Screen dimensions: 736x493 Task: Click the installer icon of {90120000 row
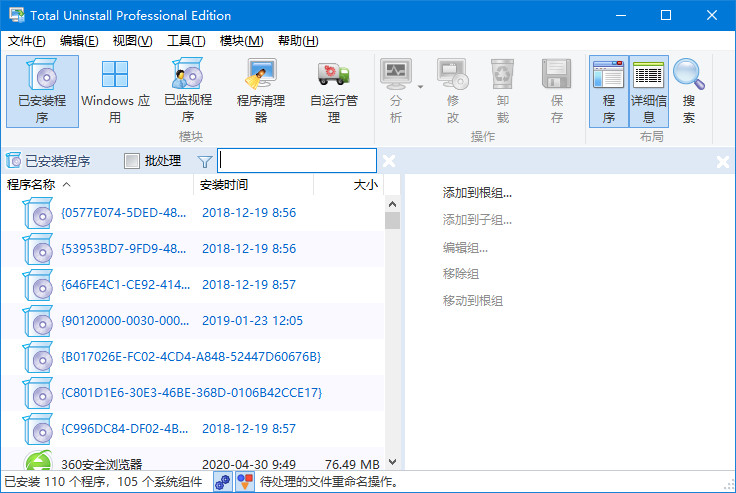click(x=38, y=321)
